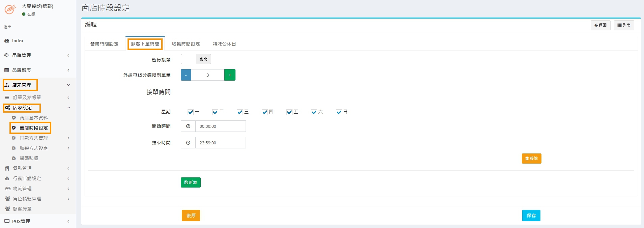Click the copyright icon for 品牌管理
This screenshot has height=228, width=644.
click(x=6, y=55)
